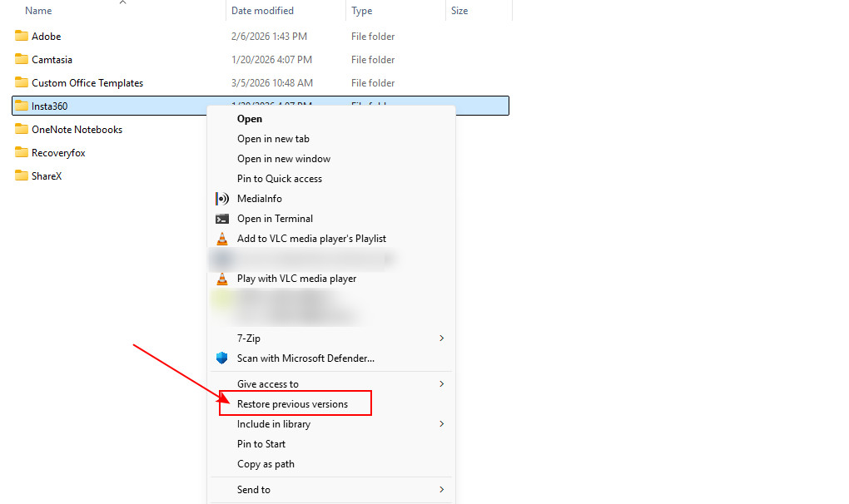849x504 pixels.
Task: Select Pin to Quick access
Action: click(x=280, y=179)
